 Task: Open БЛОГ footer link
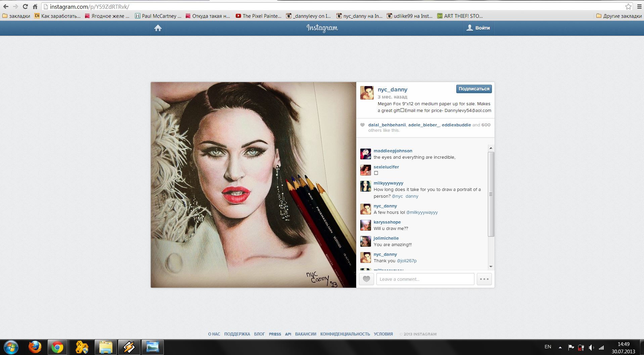tap(260, 334)
